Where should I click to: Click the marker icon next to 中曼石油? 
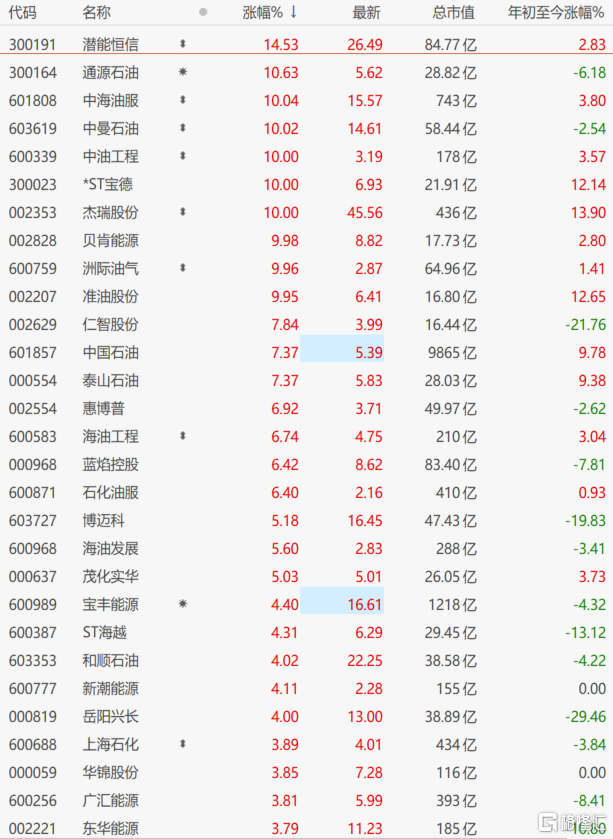[x=182, y=128]
